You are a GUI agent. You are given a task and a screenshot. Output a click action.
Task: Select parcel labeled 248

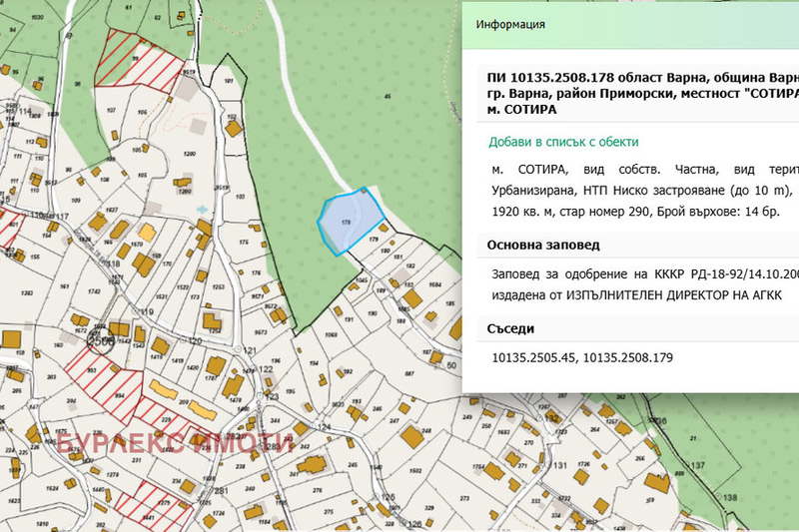click(x=426, y=431)
